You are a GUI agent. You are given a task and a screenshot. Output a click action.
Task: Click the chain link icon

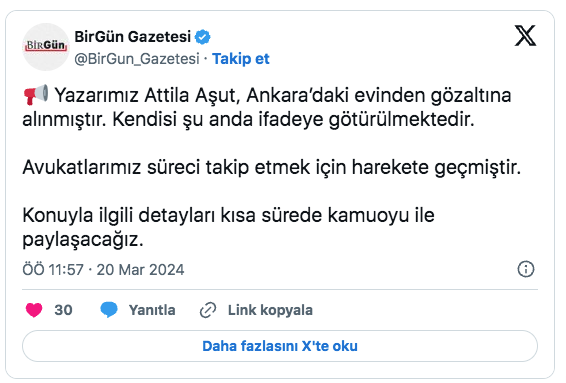click(x=208, y=310)
